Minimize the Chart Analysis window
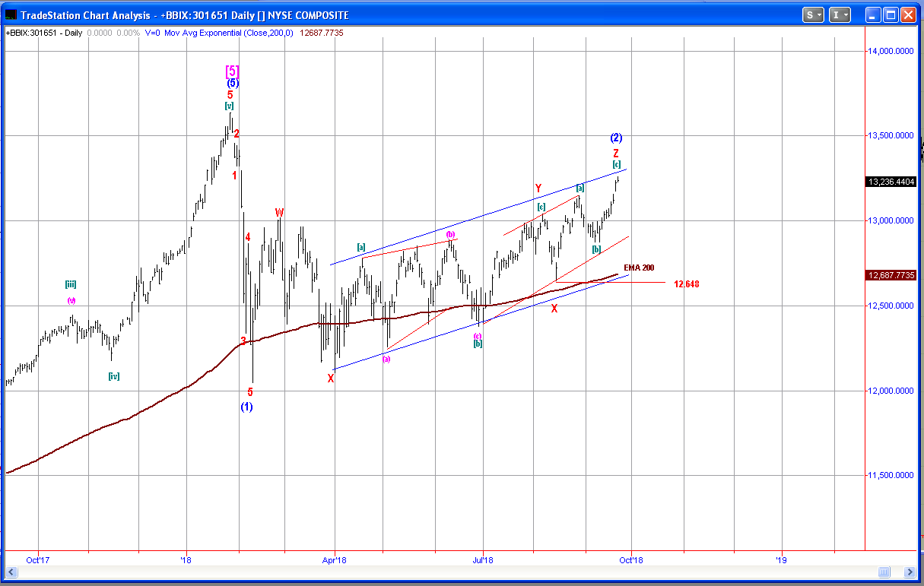This screenshot has height=586, width=924. click(873, 14)
